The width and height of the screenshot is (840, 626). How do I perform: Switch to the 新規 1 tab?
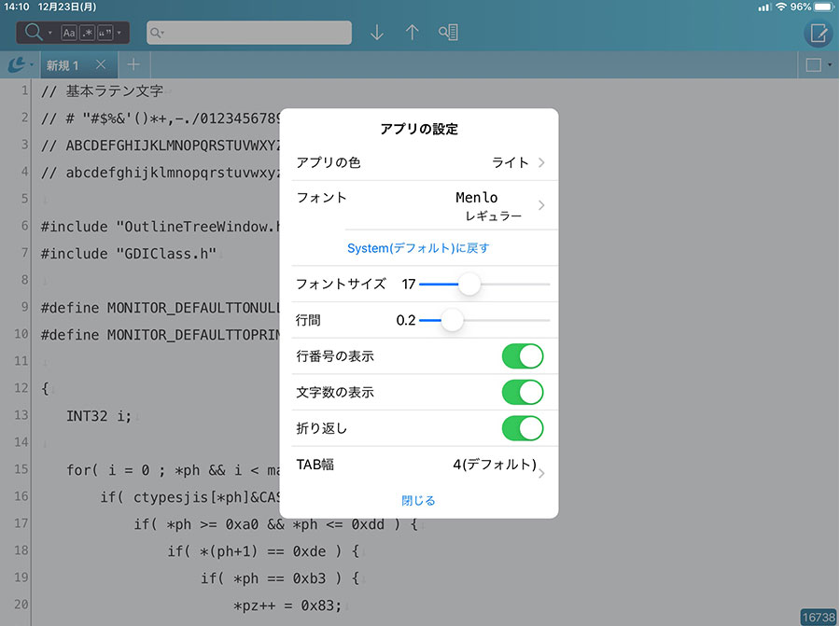coord(63,65)
